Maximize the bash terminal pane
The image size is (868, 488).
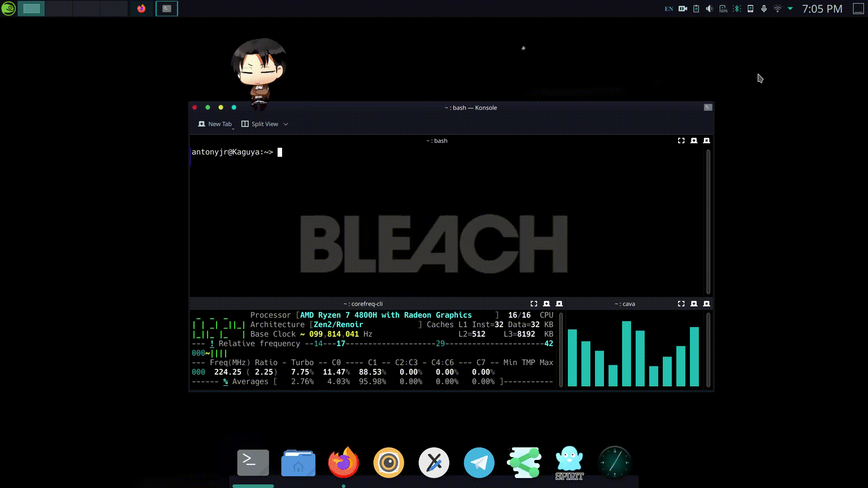(x=681, y=141)
